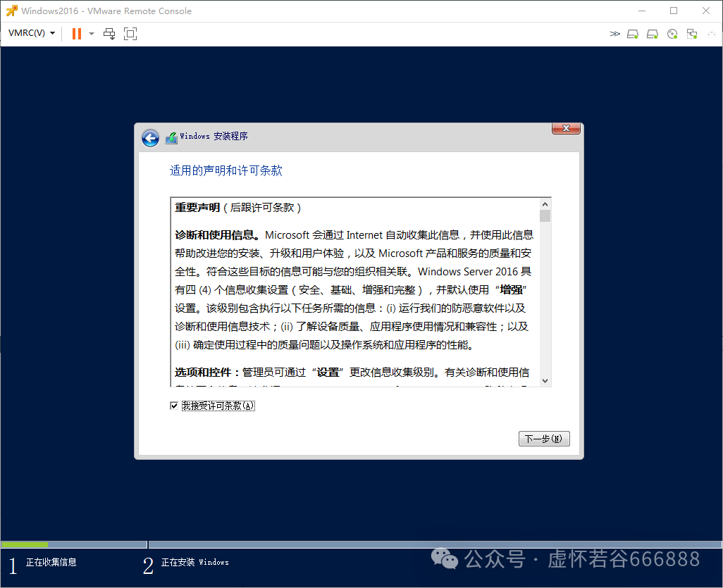Minimize the VMware Remote Console window
Screen dimensions: 723x588
click(642, 11)
